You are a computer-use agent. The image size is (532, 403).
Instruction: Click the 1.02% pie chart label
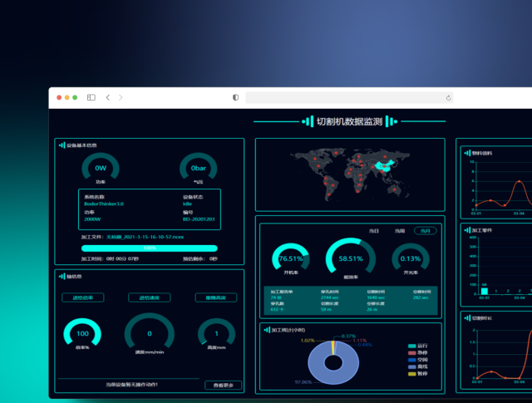tap(308, 340)
